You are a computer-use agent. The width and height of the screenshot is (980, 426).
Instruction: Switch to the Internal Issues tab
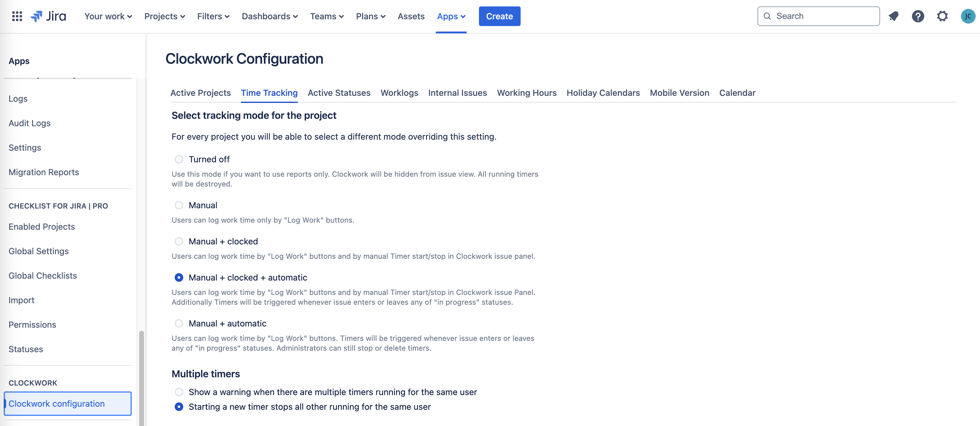click(457, 93)
